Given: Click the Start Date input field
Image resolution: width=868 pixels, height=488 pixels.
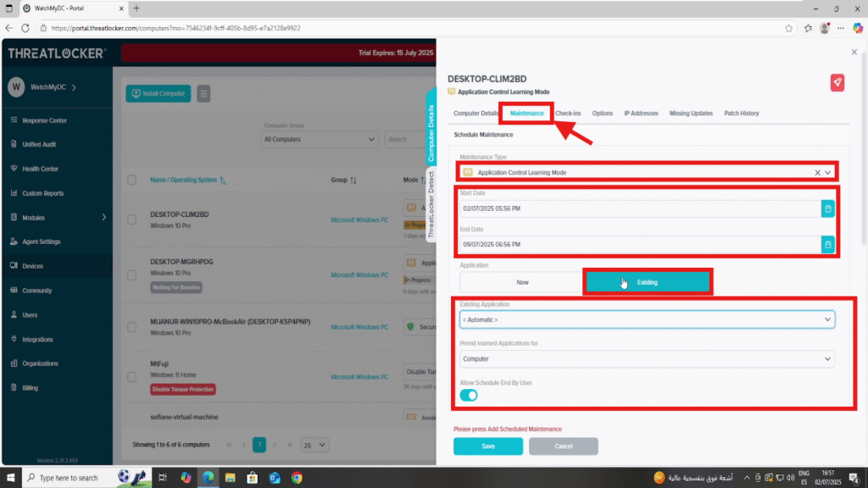Looking at the screenshot, I should 639,208.
